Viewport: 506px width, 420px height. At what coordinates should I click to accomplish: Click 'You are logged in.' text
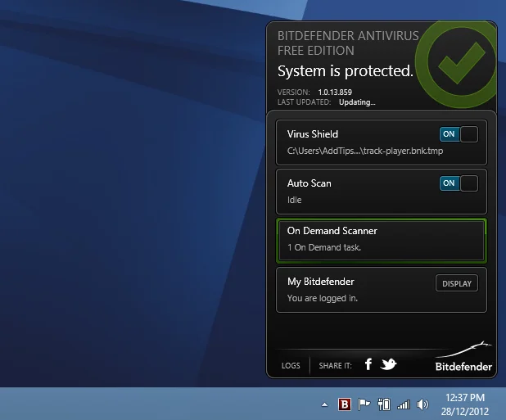point(323,298)
